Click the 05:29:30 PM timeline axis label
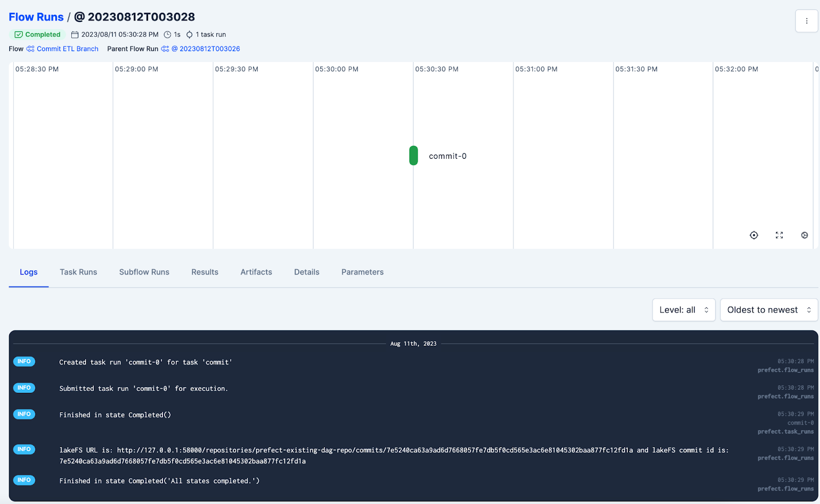The height and width of the screenshot is (504, 820). pyautogui.click(x=236, y=69)
